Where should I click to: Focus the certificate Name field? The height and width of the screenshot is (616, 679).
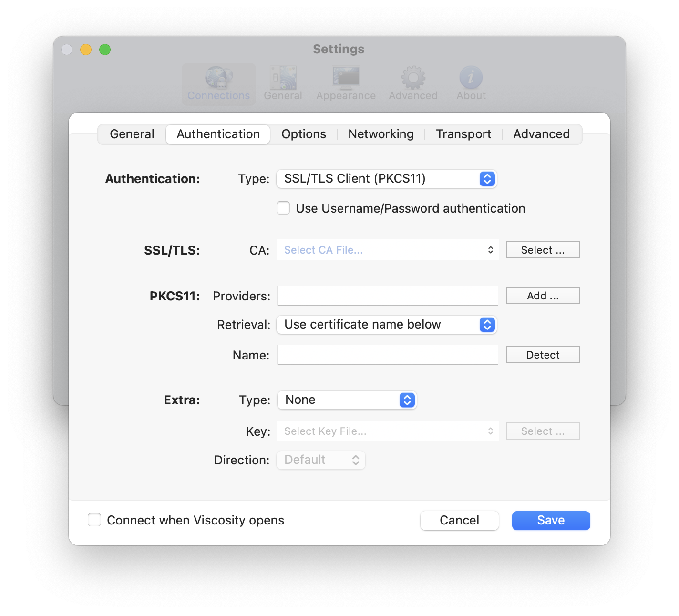point(388,355)
